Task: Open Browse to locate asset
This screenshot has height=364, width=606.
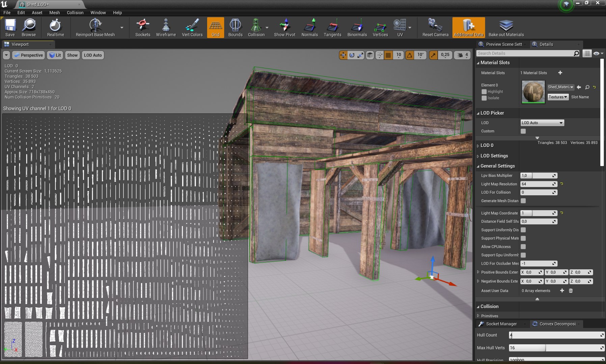Action: [29, 28]
